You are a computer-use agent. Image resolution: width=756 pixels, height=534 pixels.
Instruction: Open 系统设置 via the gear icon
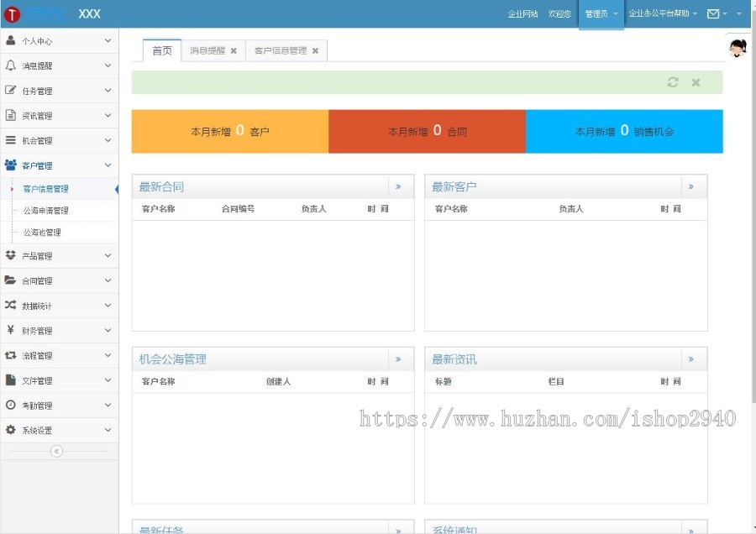tap(10, 430)
